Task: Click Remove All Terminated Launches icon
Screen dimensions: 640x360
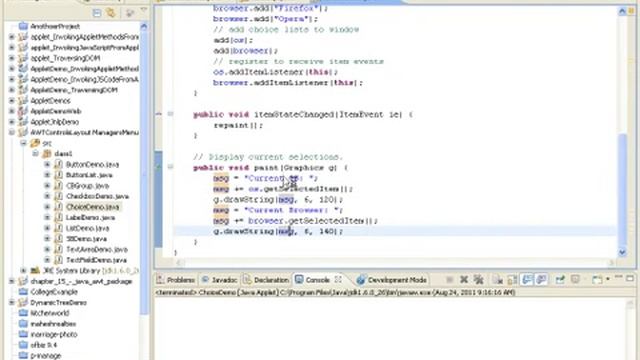Action: click(x=478, y=280)
